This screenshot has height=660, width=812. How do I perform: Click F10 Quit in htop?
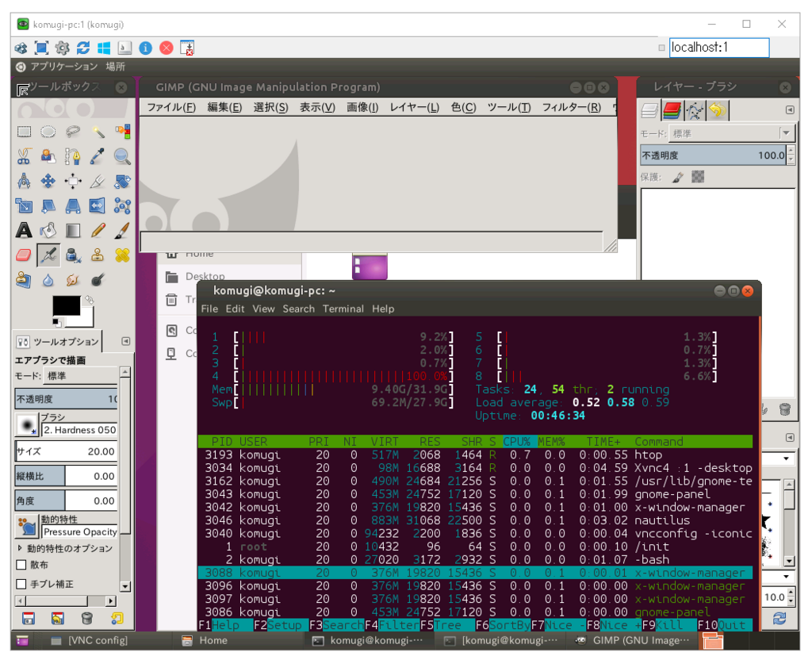pyautogui.click(x=723, y=625)
